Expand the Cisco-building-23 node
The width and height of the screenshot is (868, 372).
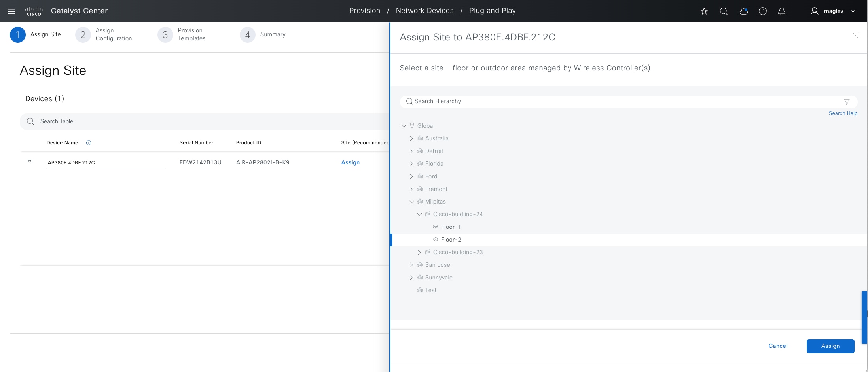coord(419,252)
